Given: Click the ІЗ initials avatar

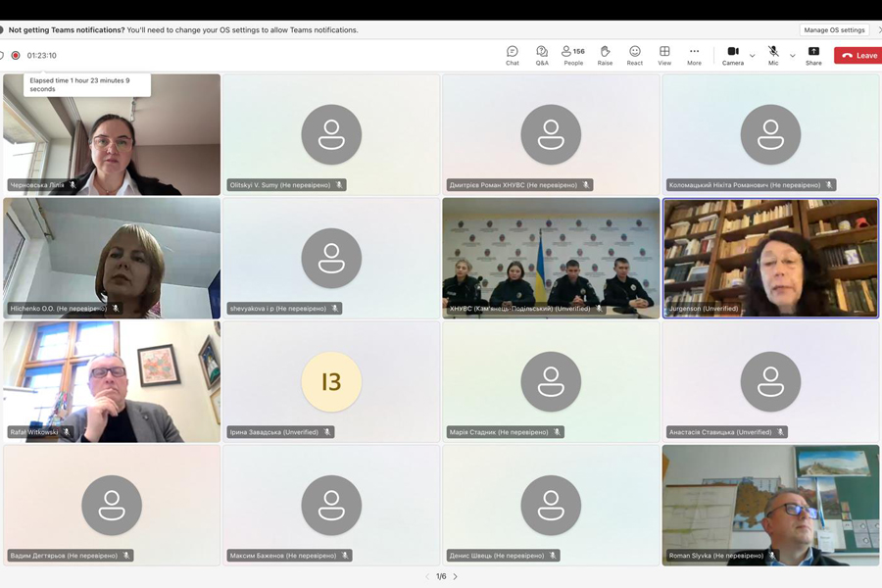Looking at the screenshot, I should pos(331,381).
